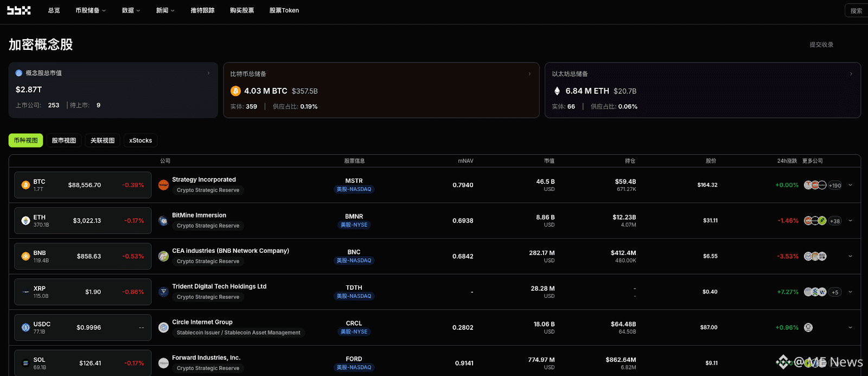
Task: Open the 数据 dropdown menu
Action: tap(131, 10)
